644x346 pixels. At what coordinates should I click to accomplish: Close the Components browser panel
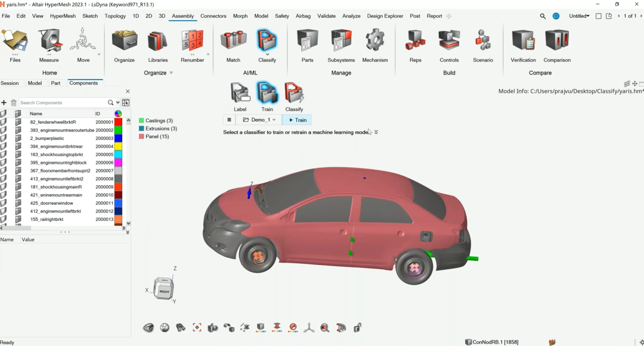click(x=128, y=92)
